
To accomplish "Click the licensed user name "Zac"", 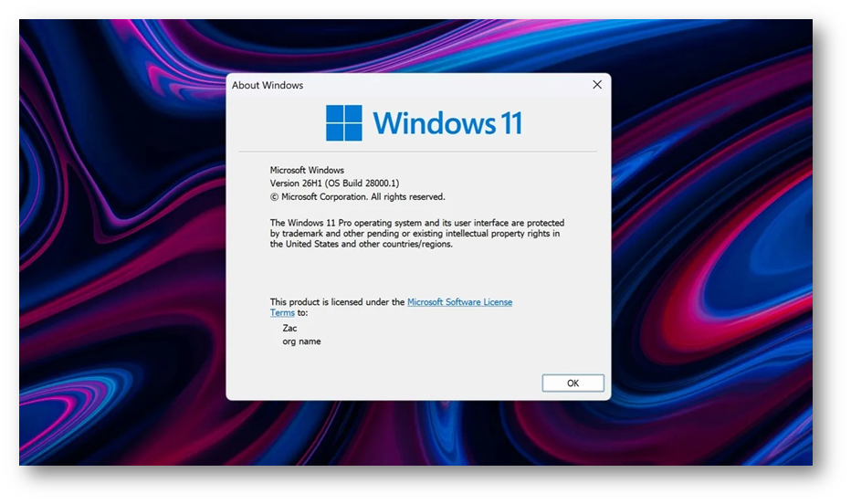I will coord(289,328).
